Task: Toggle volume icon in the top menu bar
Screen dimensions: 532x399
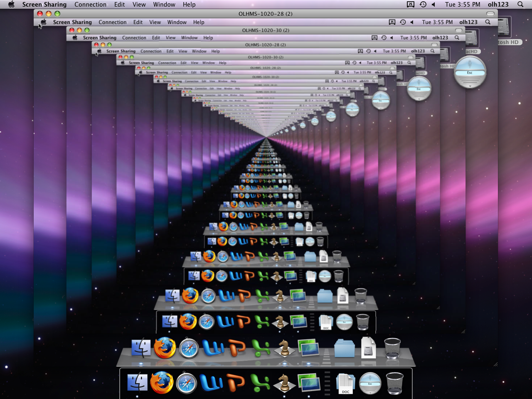Action: coord(433,5)
